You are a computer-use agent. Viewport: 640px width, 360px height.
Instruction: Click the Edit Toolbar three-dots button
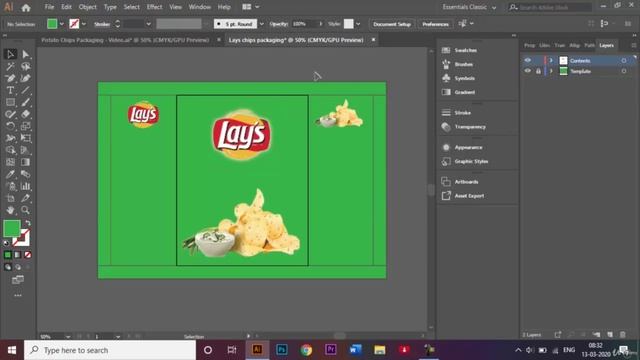[x=18, y=295]
